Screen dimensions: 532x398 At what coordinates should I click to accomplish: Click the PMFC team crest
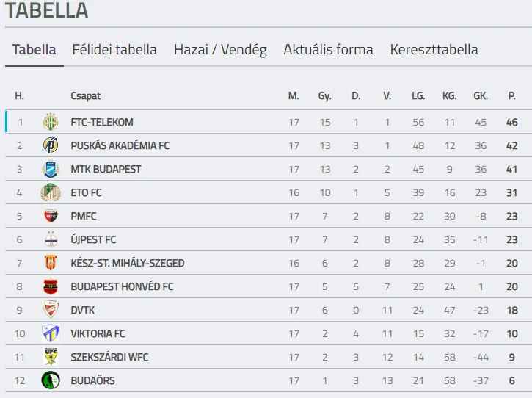pos(50,216)
